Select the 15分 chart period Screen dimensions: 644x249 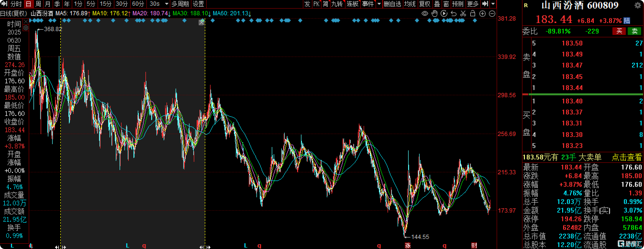(x=105, y=4)
